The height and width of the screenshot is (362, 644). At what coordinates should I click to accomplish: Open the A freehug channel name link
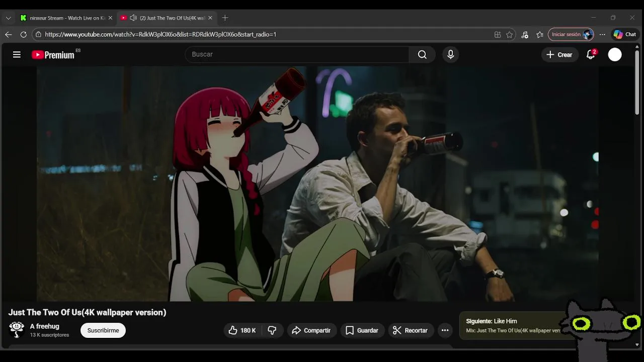tap(45, 326)
